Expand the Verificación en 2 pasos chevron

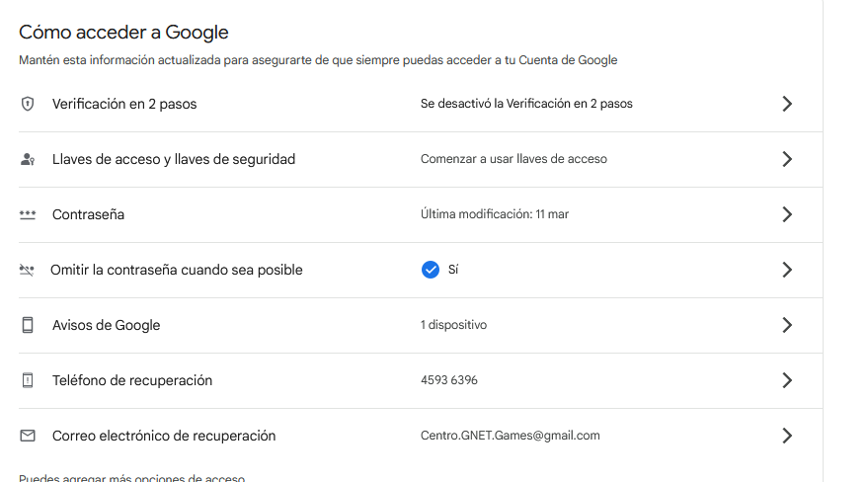pyautogui.click(x=787, y=104)
